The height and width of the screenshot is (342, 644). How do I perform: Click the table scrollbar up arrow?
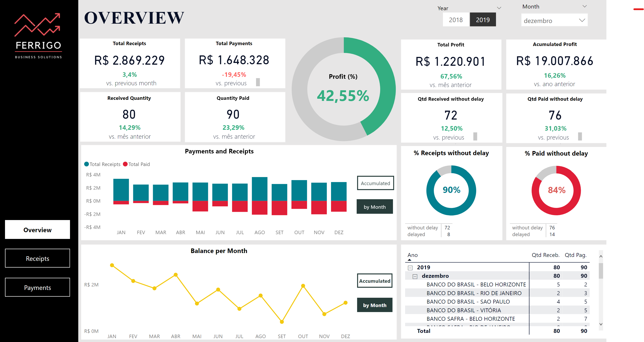click(601, 256)
